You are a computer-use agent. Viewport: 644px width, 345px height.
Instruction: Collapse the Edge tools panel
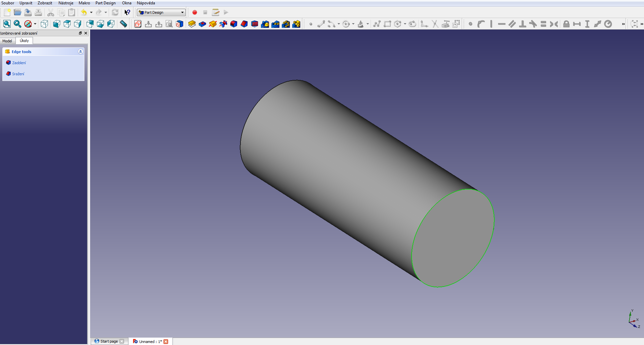[x=80, y=51]
